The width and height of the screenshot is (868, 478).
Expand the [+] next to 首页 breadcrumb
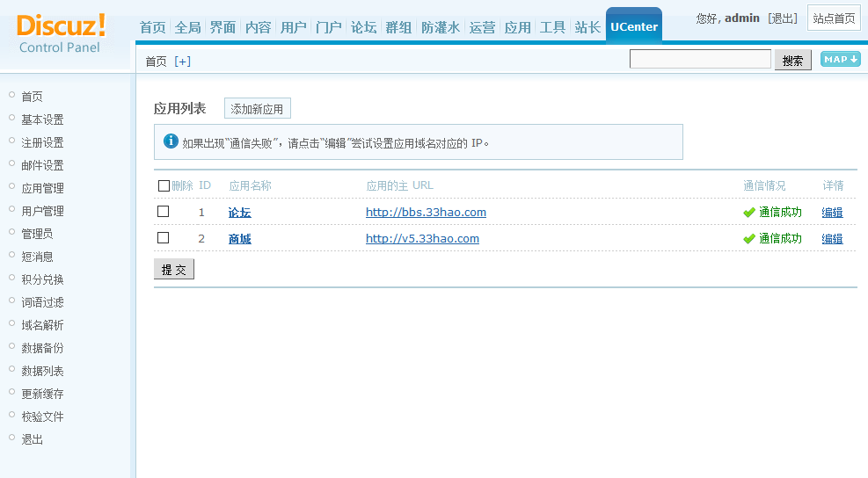point(183,62)
